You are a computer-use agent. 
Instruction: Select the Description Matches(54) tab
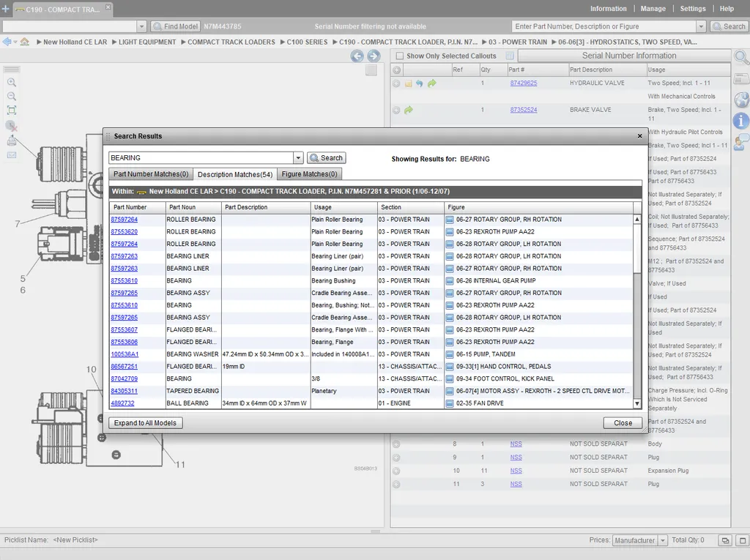(235, 174)
